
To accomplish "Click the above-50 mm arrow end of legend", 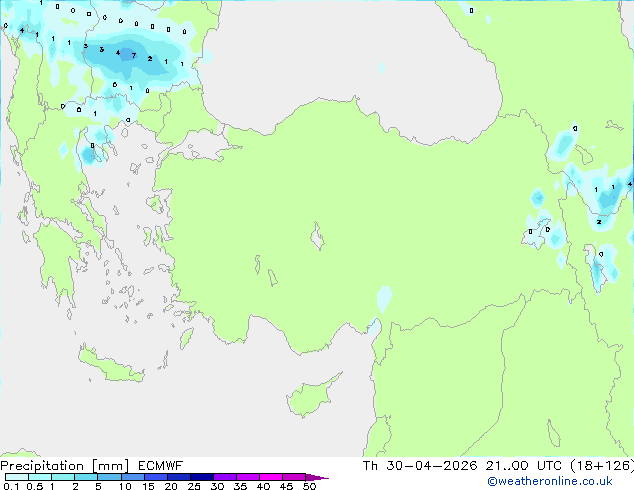I will (317, 477).
